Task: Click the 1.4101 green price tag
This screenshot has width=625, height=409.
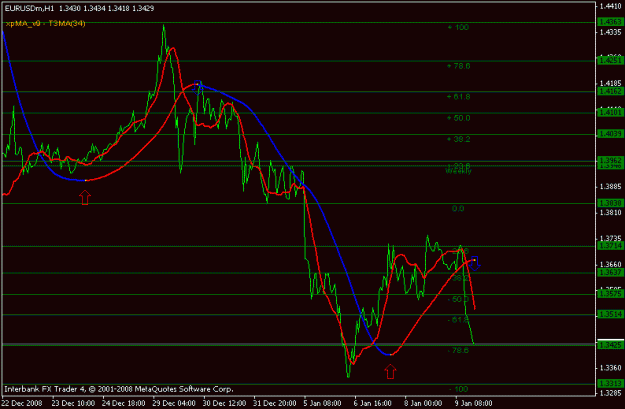Action: (610, 113)
